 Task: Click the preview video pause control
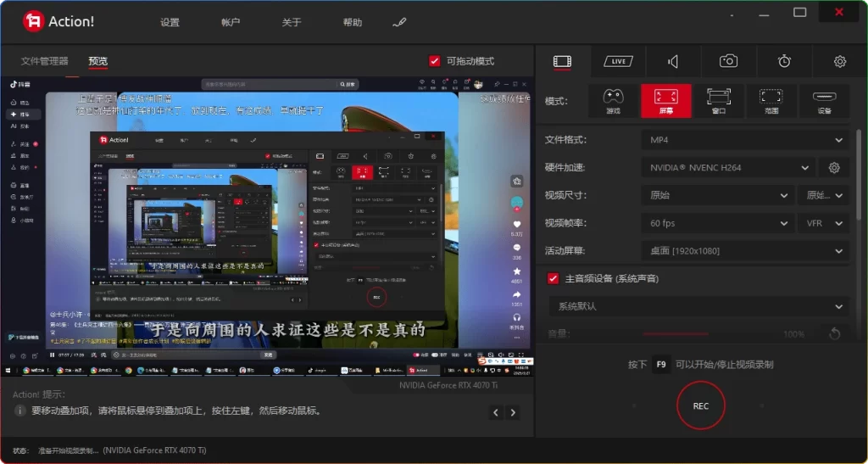click(52, 355)
